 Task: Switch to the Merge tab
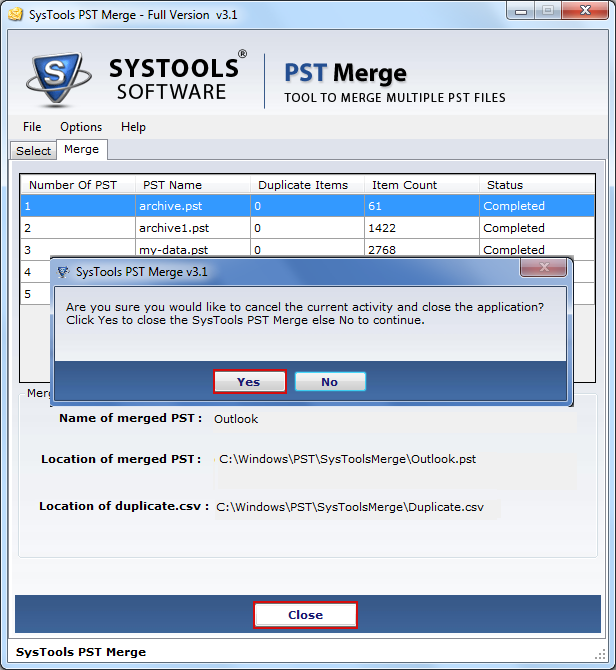[82, 150]
